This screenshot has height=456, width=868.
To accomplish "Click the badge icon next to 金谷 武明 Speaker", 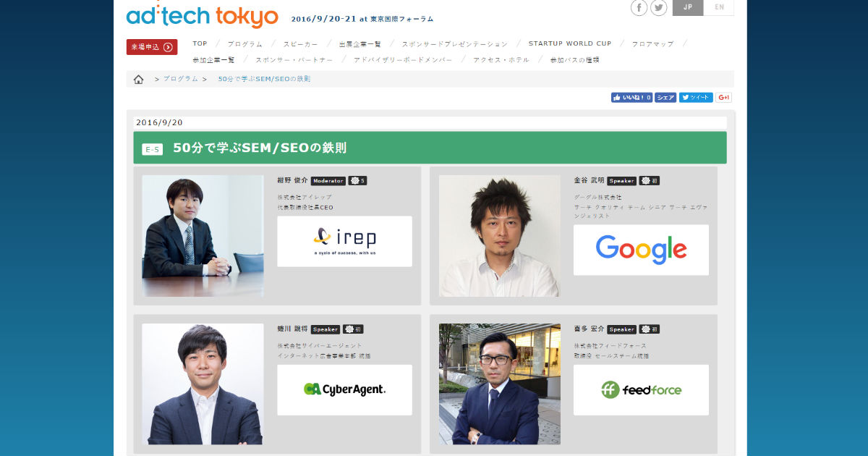I will [650, 181].
